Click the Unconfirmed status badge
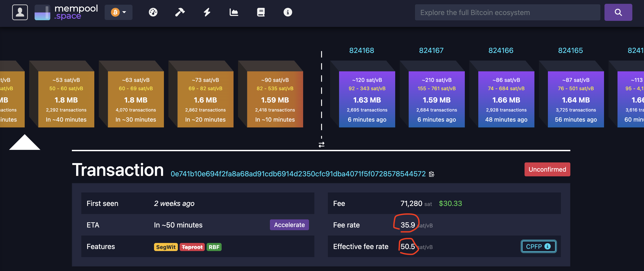This screenshot has height=271, width=644. (547, 169)
